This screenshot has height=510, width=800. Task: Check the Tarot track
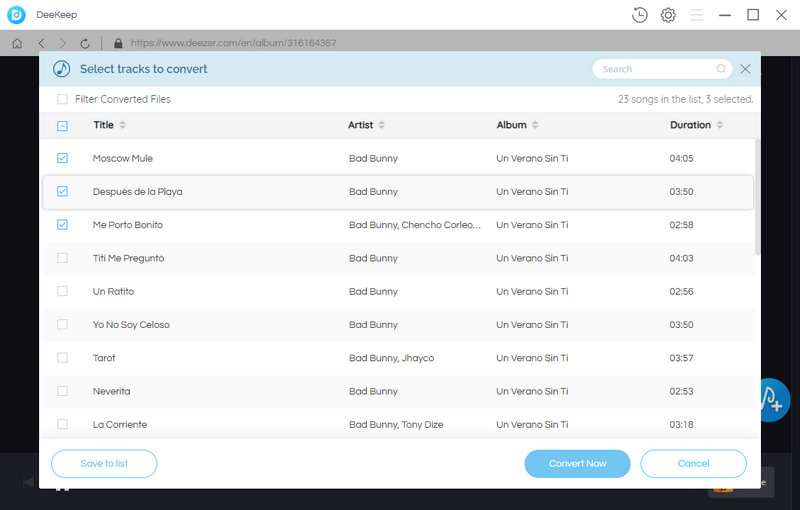pos(62,358)
